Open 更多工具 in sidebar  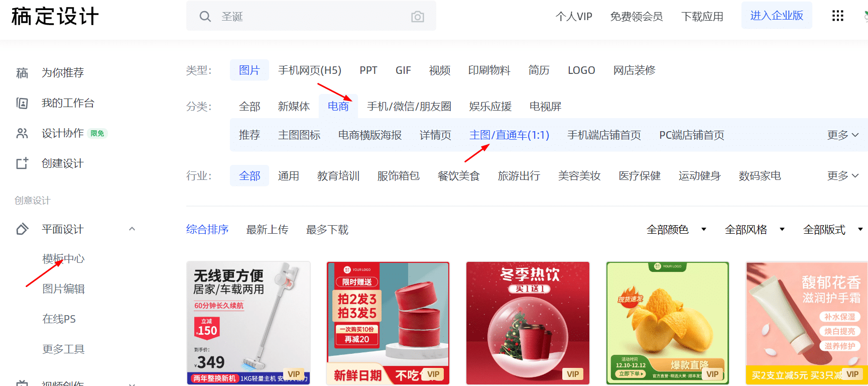(64, 349)
